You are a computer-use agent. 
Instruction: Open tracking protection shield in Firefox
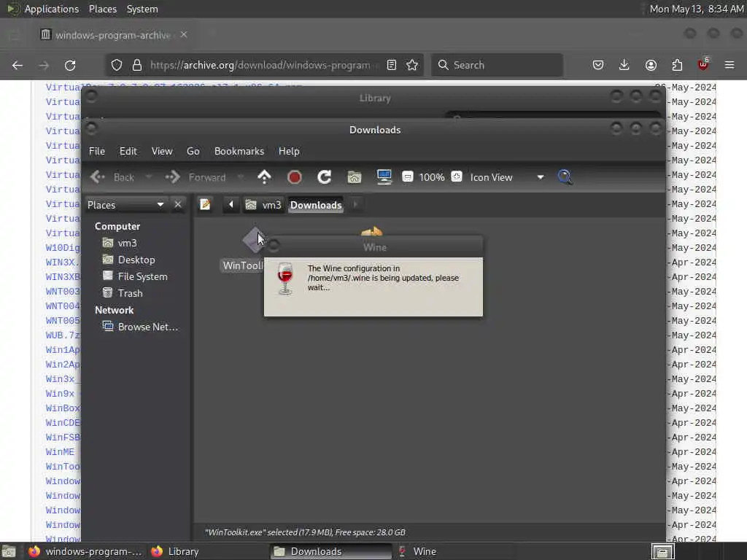coord(117,65)
